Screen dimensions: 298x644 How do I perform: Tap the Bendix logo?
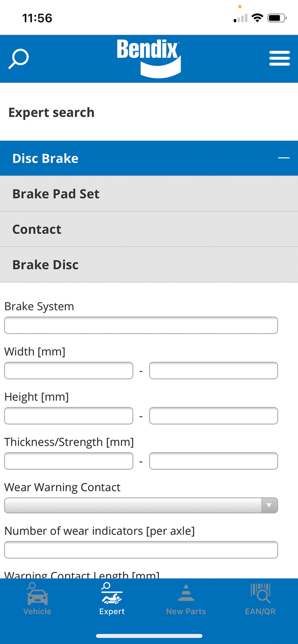[x=149, y=57]
